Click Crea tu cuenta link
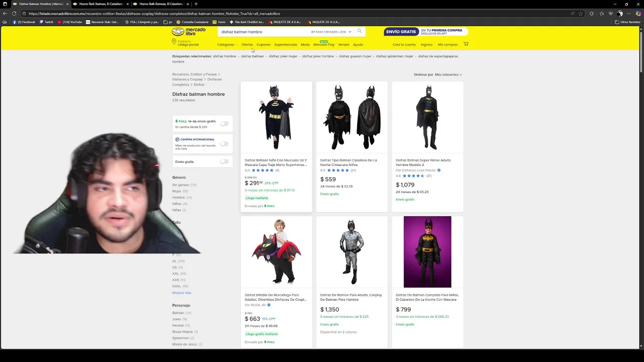The image size is (644, 362). 404,45
